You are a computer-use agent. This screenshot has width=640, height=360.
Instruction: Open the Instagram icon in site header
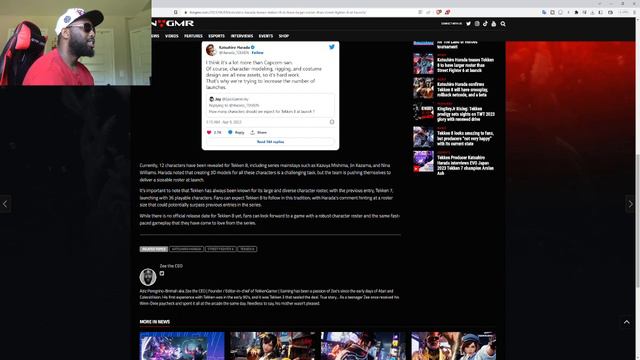point(477,24)
